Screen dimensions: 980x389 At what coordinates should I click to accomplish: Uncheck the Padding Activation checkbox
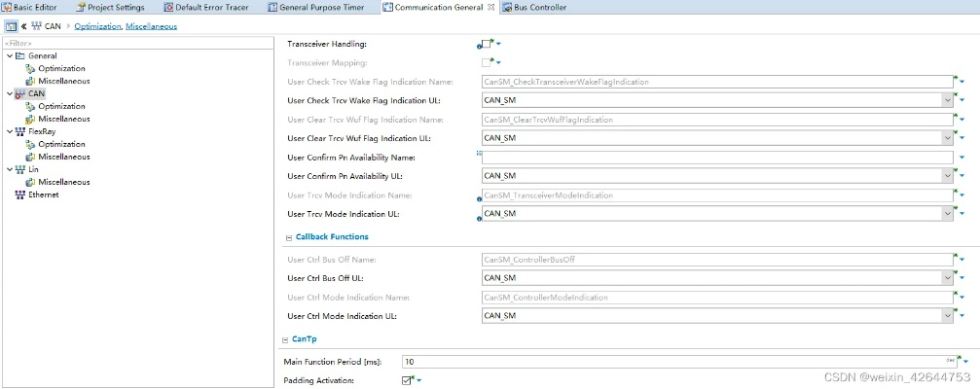(407, 380)
